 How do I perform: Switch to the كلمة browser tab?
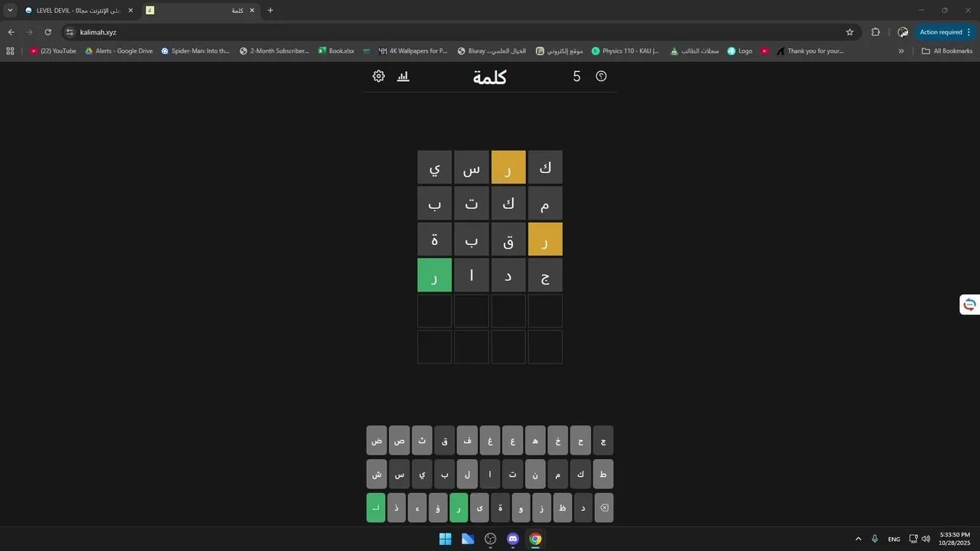(x=201, y=11)
